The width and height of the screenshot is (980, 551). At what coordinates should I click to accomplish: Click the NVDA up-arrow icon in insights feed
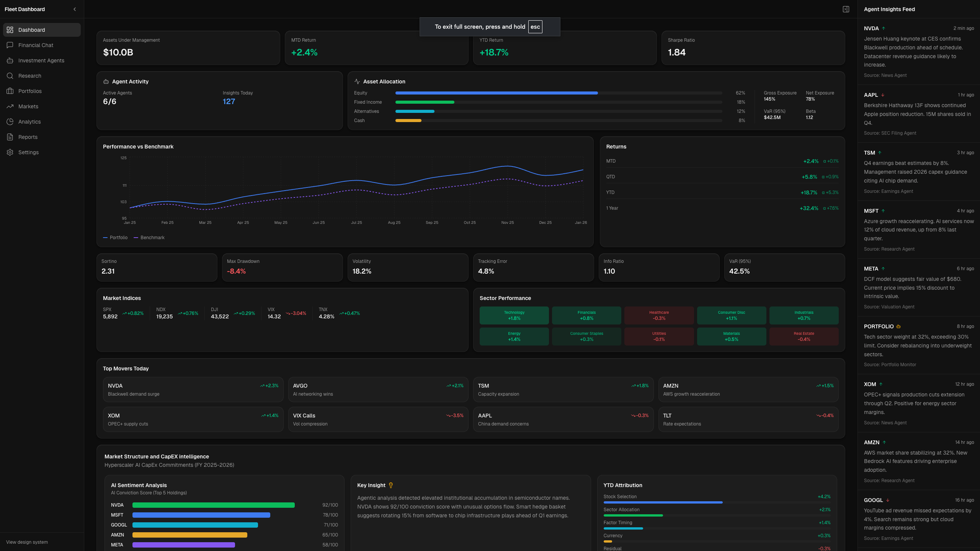[884, 28]
